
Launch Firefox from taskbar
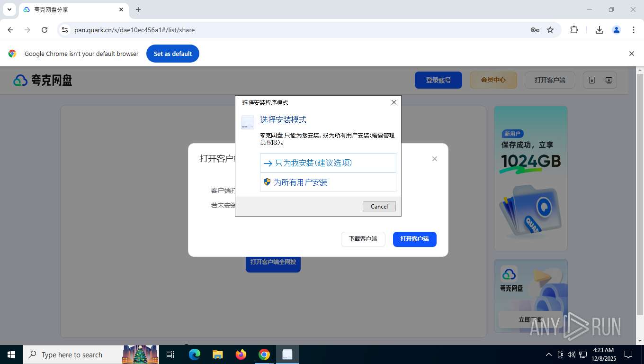[x=241, y=355]
